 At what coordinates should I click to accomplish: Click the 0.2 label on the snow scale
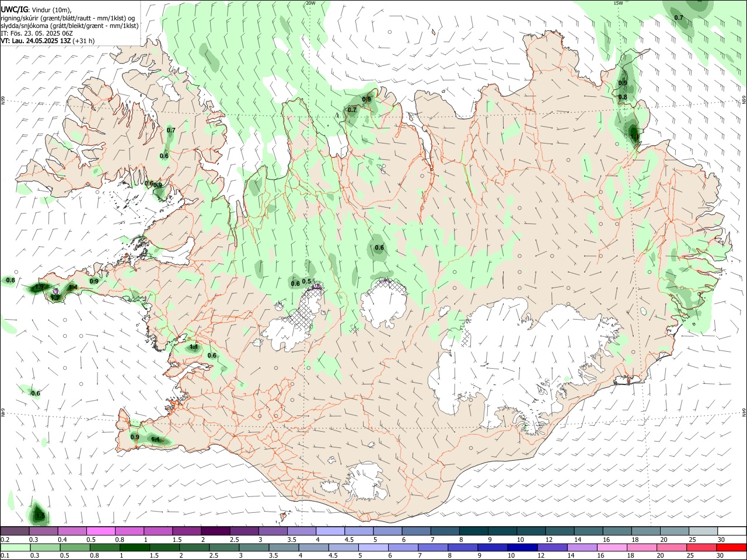5,540
